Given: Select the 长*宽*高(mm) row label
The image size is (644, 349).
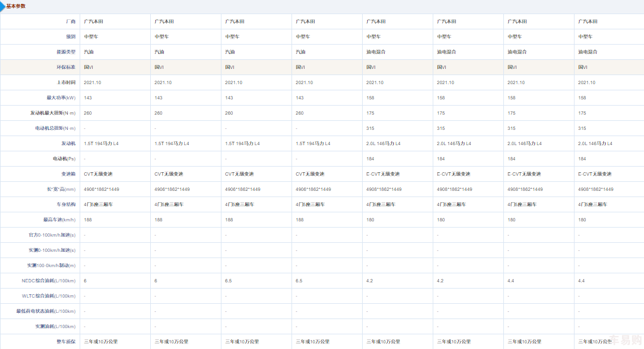Looking at the screenshot, I should [x=61, y=189].
